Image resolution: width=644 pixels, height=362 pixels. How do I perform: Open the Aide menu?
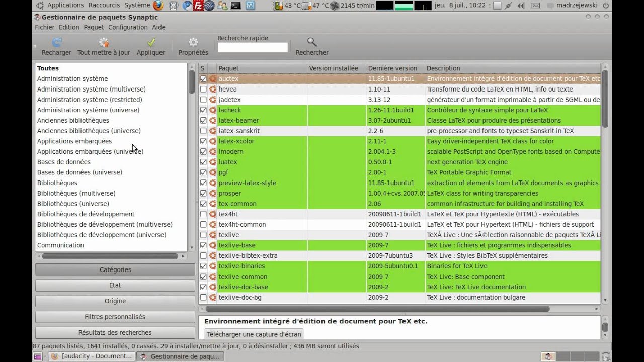coord(158,27)
